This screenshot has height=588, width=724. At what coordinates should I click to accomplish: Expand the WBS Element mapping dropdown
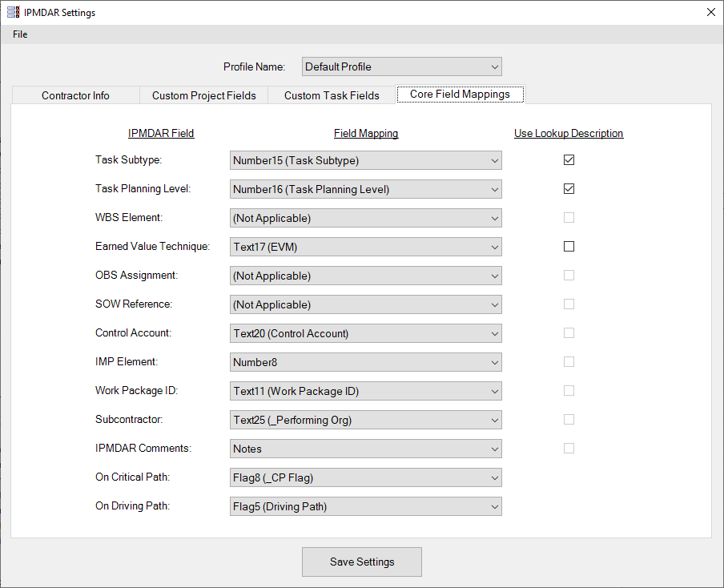pos(365,218)
